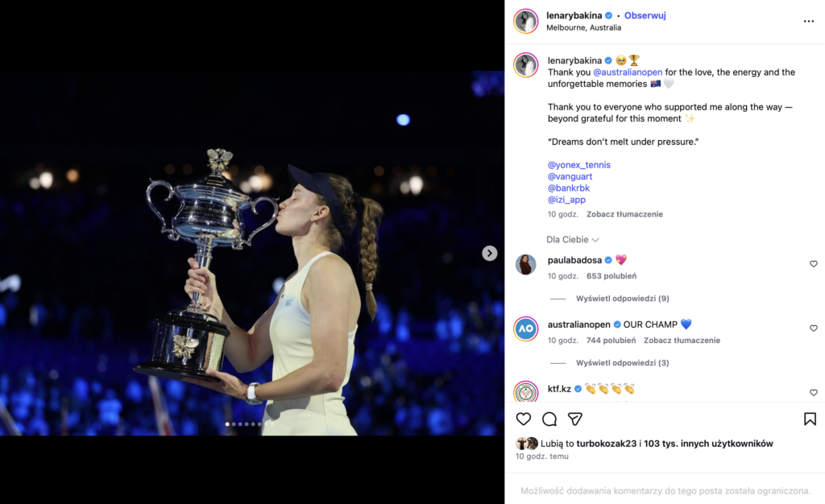The image size is (825, 504).
Task: Share the post via paper plane icon
Action: pos(575,419)
